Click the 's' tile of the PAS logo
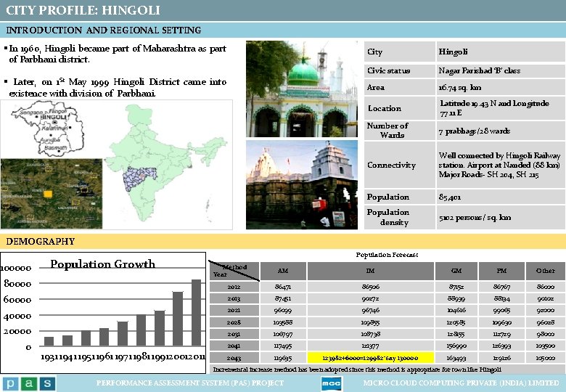566x392 pixels. click(x=47, y=383)
